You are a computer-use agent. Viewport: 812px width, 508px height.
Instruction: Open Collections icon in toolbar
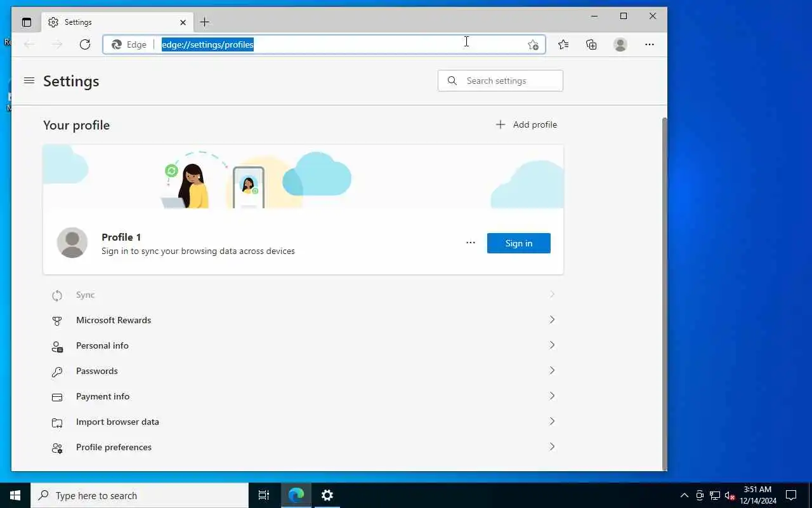(591, 44)
